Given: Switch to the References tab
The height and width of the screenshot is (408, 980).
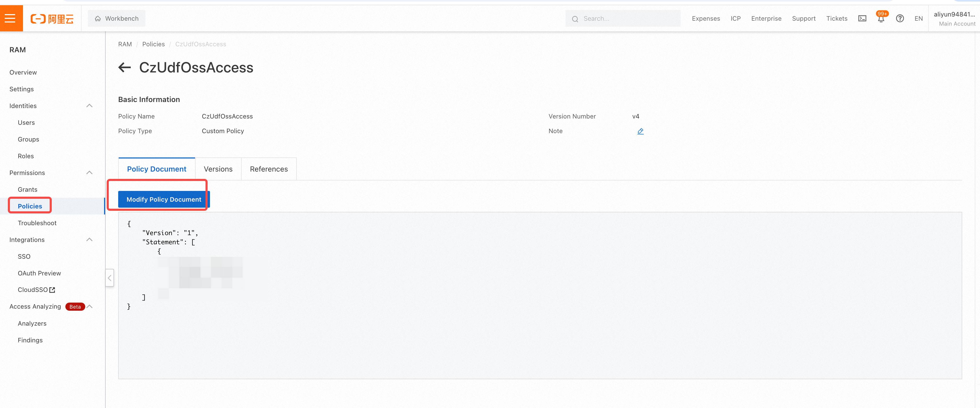Looking at the screenshot, I should [x=269, y=169].
